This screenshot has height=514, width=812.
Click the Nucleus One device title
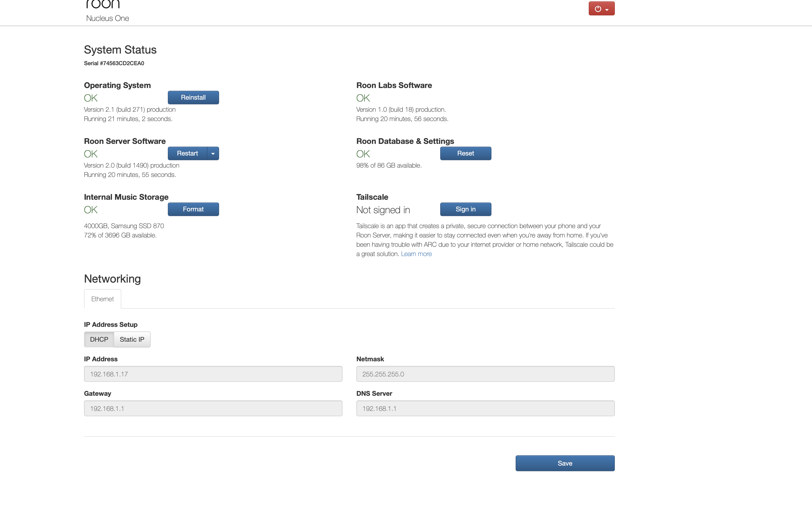(x=108, y=18)
